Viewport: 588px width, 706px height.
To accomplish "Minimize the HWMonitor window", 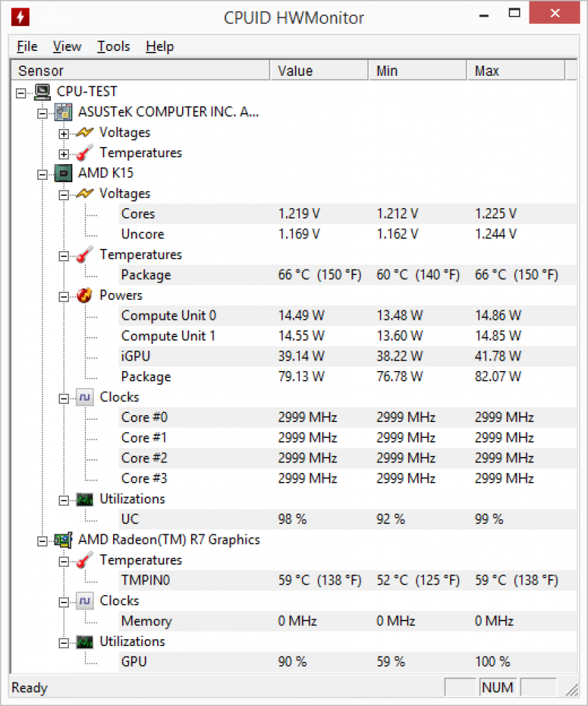I will [x=484, y=15].
